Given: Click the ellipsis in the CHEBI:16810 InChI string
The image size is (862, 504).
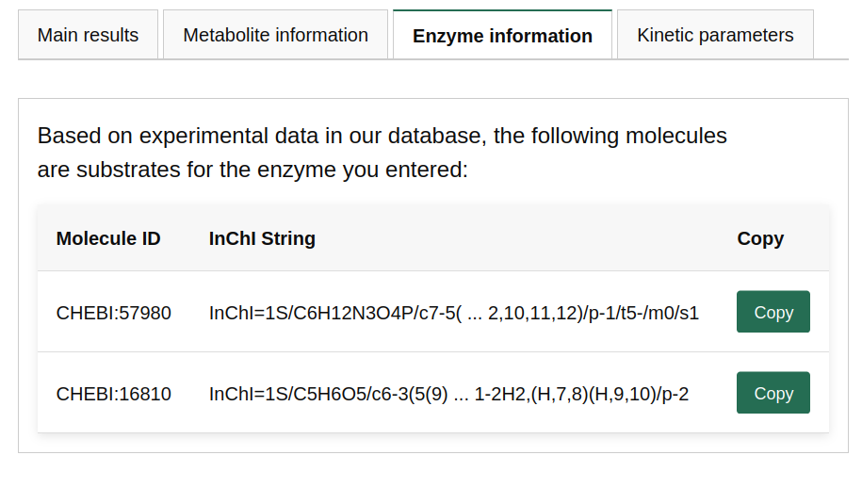Looking at the screenshot, I should click(461, 394).
